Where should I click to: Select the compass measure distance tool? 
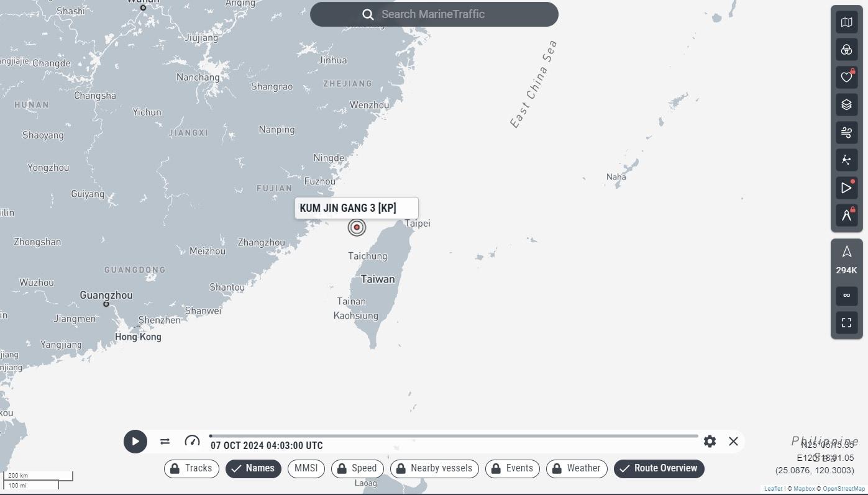click(846, 216)
